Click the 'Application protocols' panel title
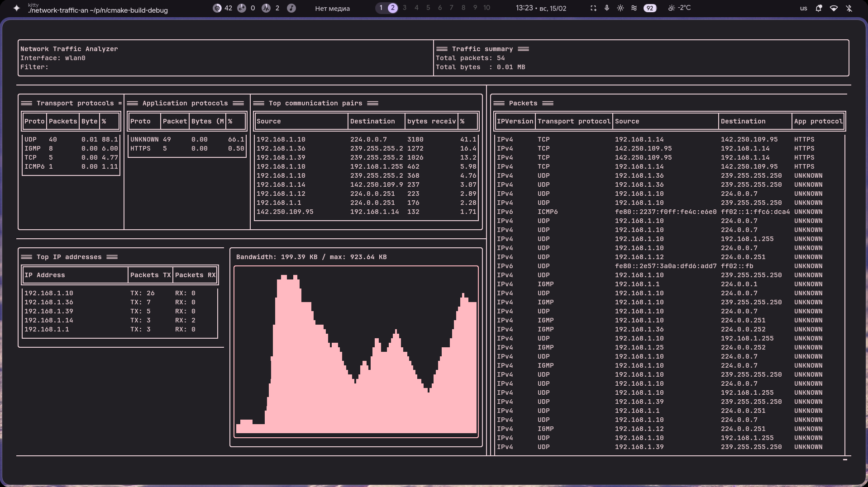This screenshot has height=487, width=868. point(185,103)
